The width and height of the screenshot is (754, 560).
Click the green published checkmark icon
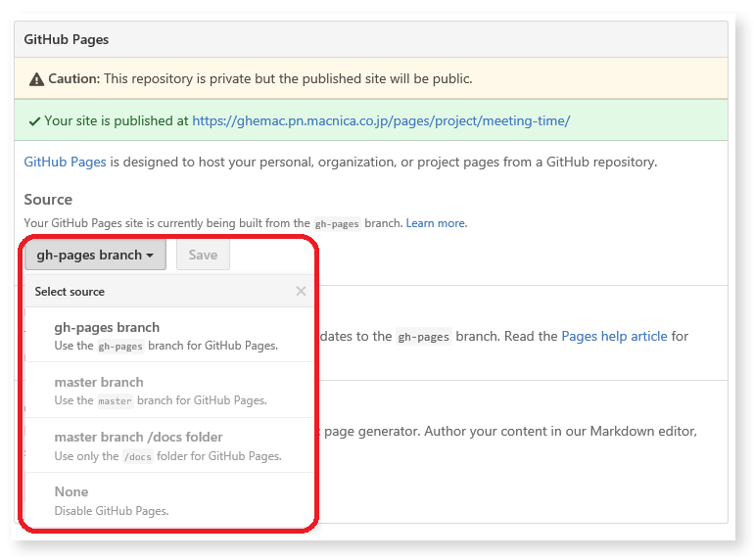34,121
